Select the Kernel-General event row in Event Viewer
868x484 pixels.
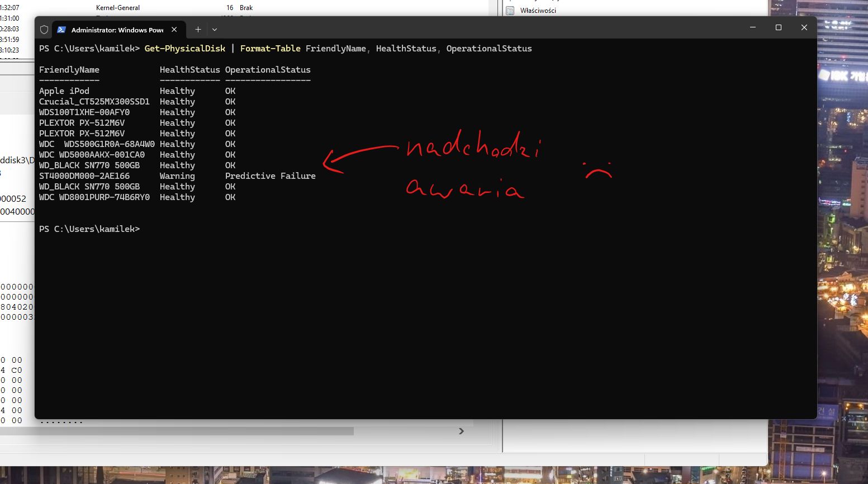click(119, 7)
